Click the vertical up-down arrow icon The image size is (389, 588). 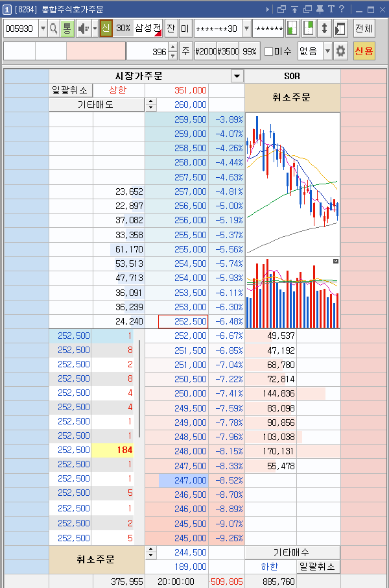[x=325, y=29]
